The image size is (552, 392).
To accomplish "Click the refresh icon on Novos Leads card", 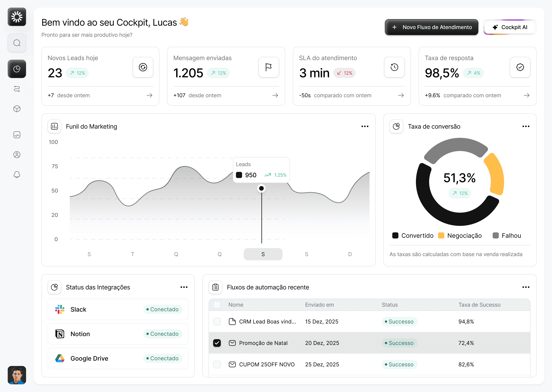I will coord(143,67).
